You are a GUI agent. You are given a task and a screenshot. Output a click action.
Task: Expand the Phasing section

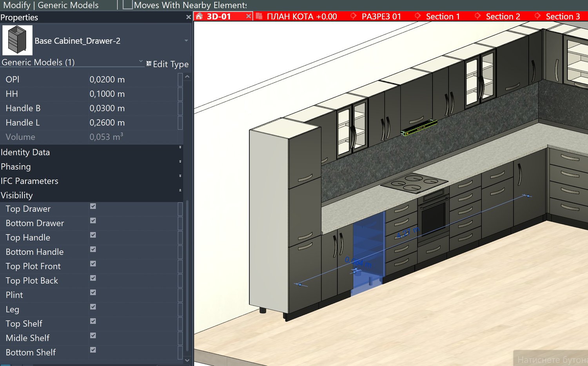[x=180, y=162]
